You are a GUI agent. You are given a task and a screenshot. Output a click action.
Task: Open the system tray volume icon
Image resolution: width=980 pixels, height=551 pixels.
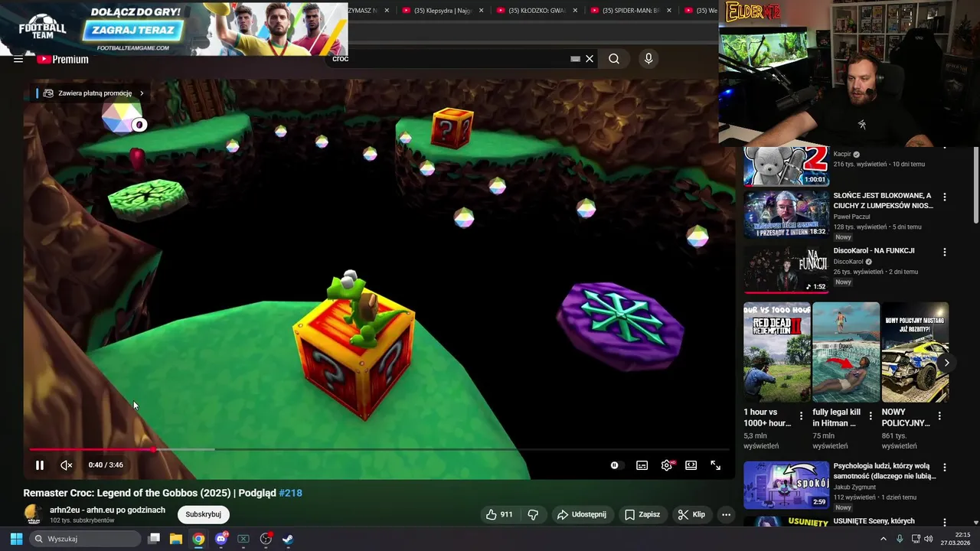pos(928,539)
